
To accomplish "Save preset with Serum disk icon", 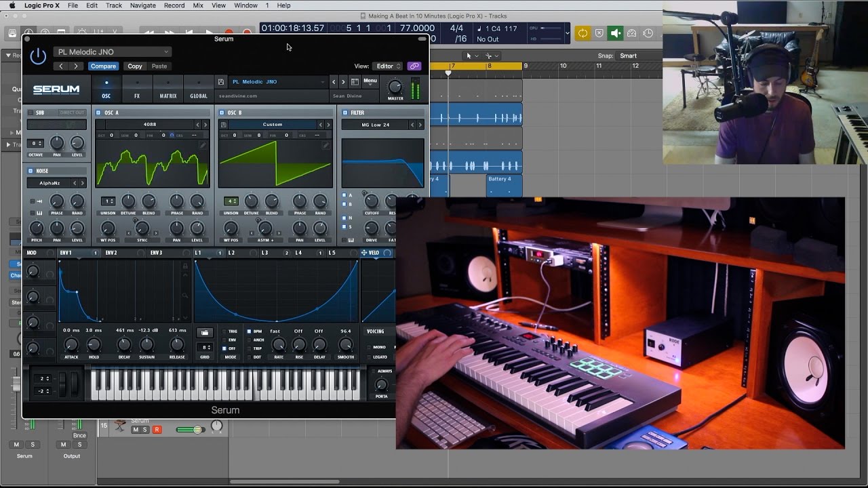I will [x=221, y=82].
